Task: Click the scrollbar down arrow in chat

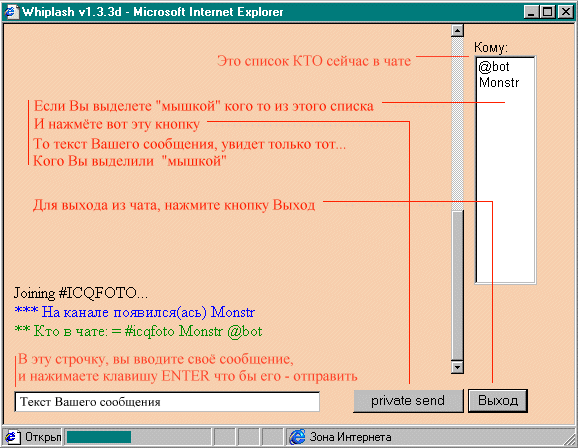Action: click(457, 367)
